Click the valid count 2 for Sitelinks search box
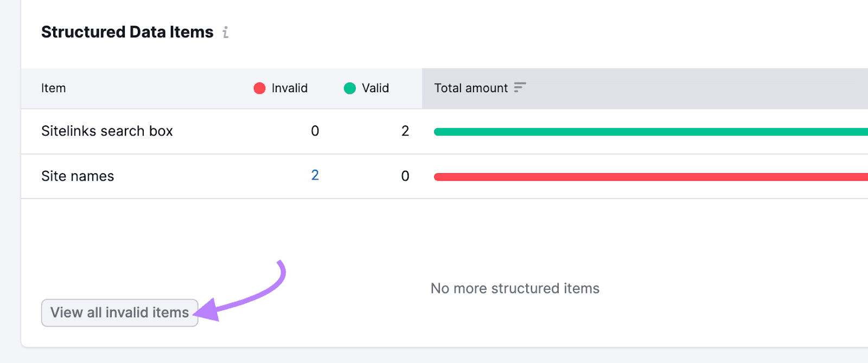The width and height of the screenshot is (868, 363). [x=405, y=131]
